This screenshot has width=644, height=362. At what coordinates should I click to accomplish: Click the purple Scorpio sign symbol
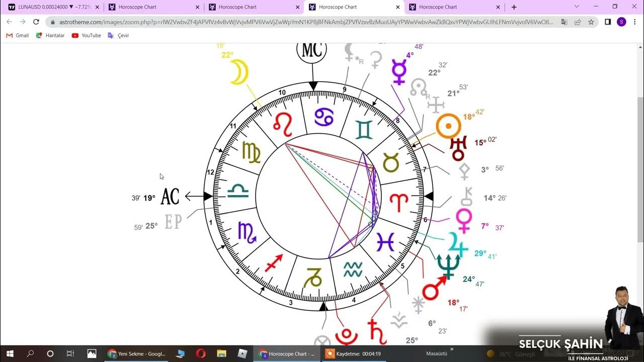coord(247,232)
